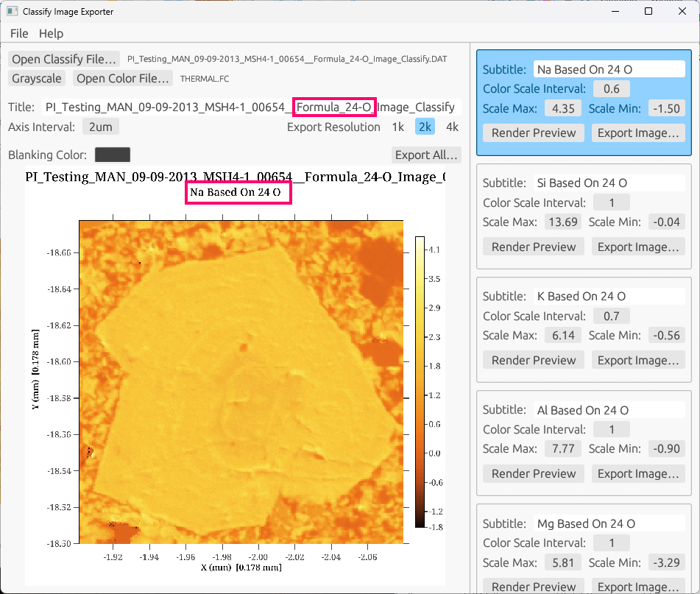
Task: Click the Classify Image Exporter app icon
Action: pyautogui.click(x=12, y=12)
